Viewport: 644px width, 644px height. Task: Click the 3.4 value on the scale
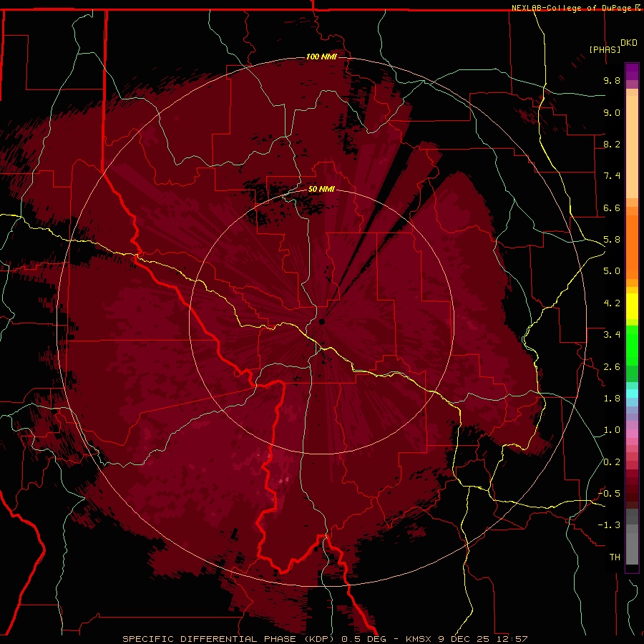[612, 335]
